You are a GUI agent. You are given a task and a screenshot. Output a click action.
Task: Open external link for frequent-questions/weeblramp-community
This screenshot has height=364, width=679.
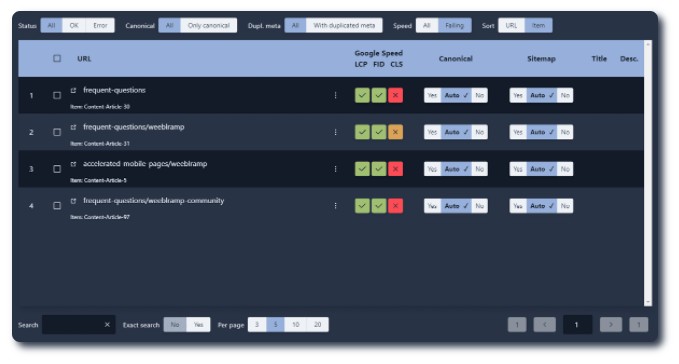pos(73,201)
